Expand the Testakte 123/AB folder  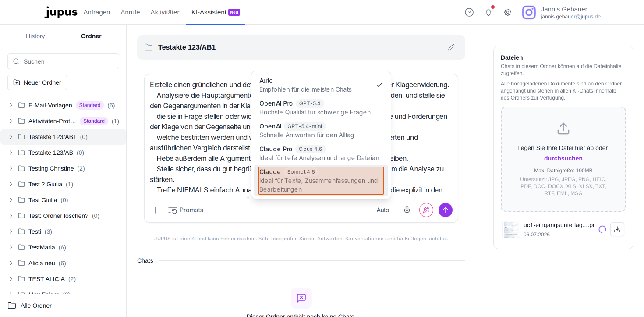11,153
